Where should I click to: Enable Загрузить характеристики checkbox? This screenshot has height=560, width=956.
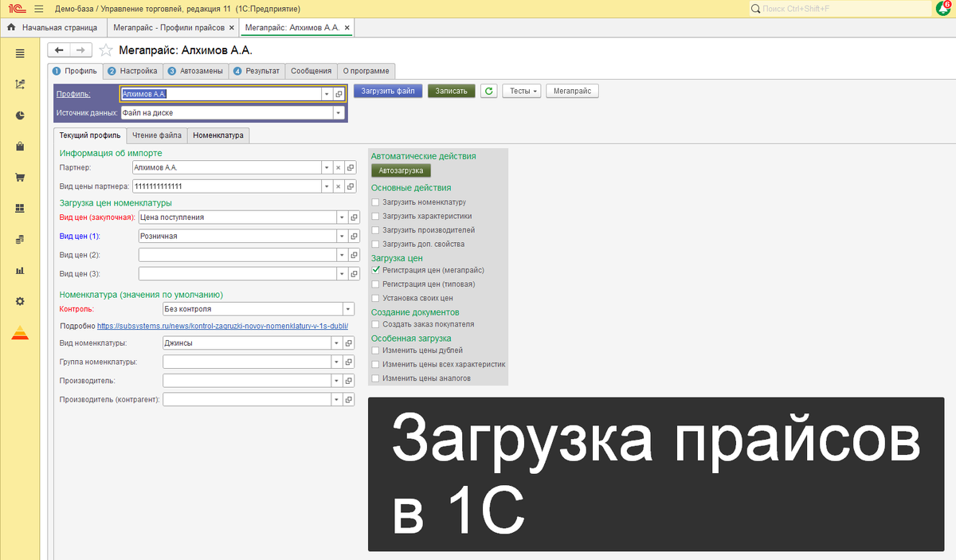(376, 216)
